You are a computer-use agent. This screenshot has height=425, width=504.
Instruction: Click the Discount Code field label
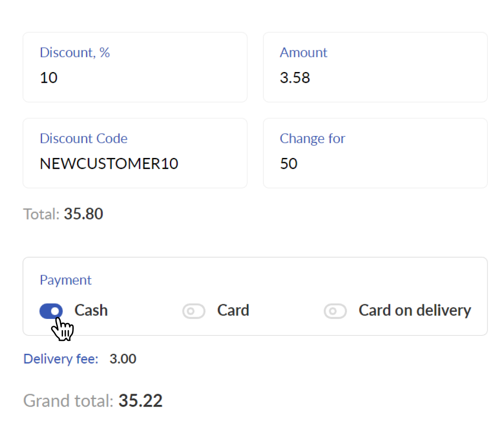pos(84,139)
